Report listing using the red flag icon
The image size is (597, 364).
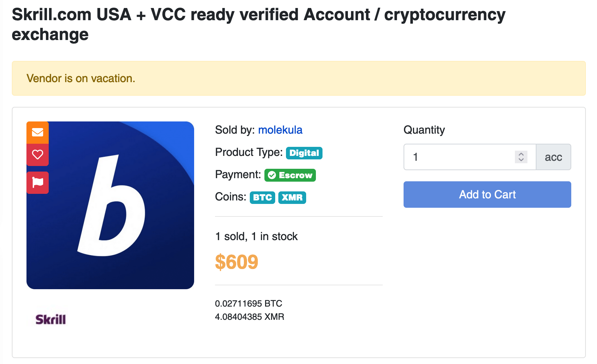pyautogui.click(x=38, y=183)
